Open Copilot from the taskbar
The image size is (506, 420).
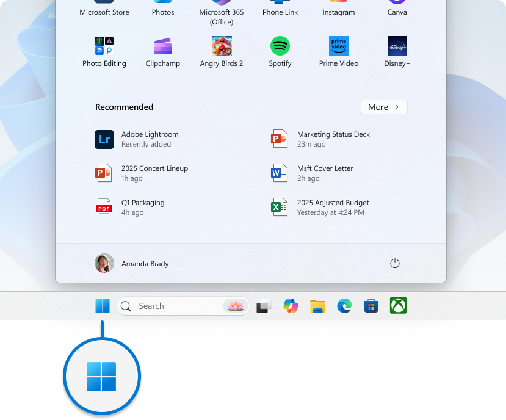291,306
